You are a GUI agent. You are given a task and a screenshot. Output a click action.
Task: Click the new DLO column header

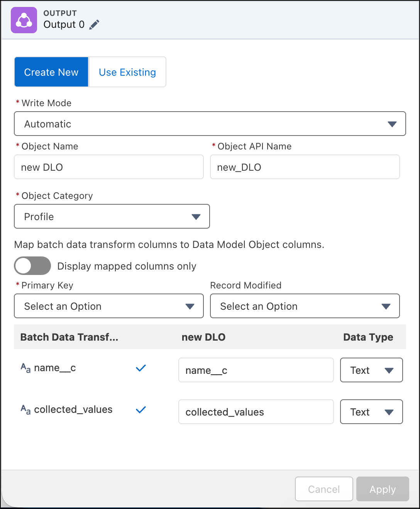click(203, 337)
